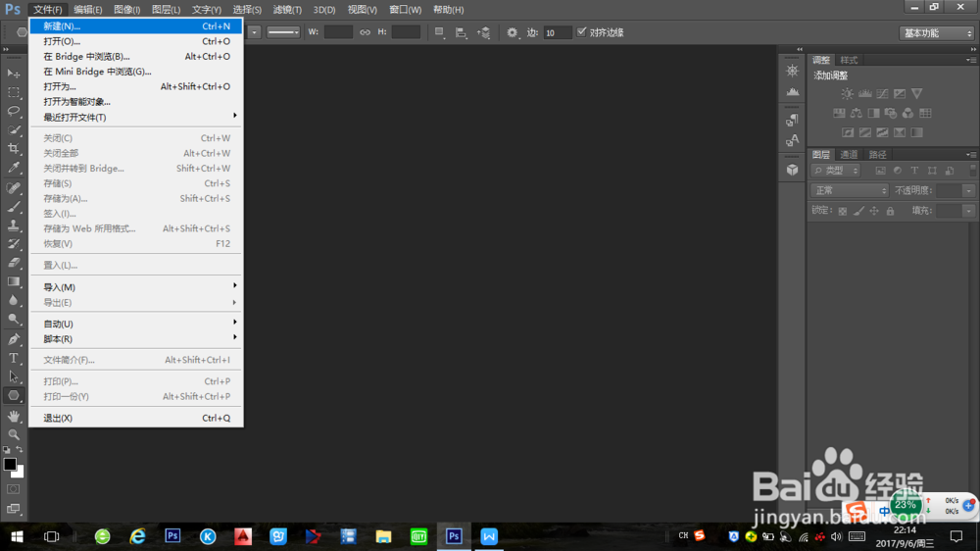Image resolution: width=980 pixels, height=551 pixels.
Task: Choose 在 Bridge 中浏览(B)...
Action: (x=136, y=56)
